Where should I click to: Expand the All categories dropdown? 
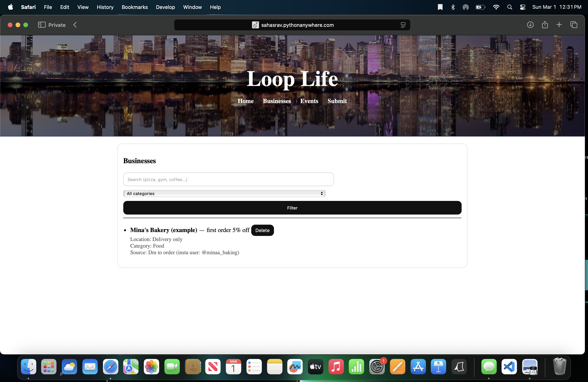(224, 194)
